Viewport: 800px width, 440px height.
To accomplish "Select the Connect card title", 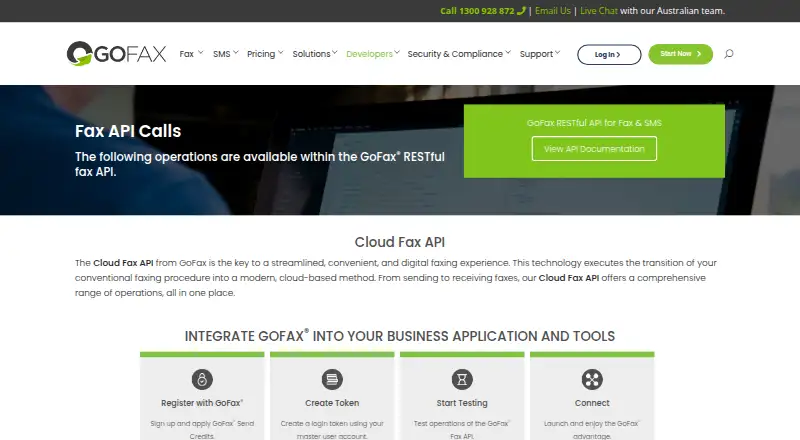I will [592, 403].
